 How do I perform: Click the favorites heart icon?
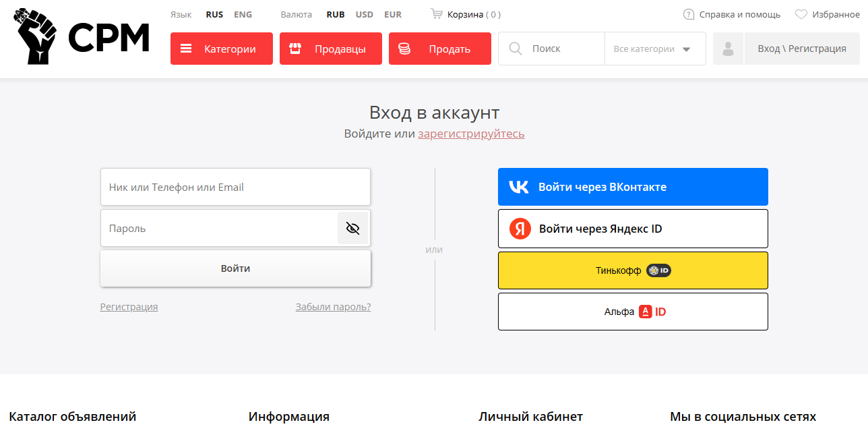pyautogui.click(x=801, y=14)
